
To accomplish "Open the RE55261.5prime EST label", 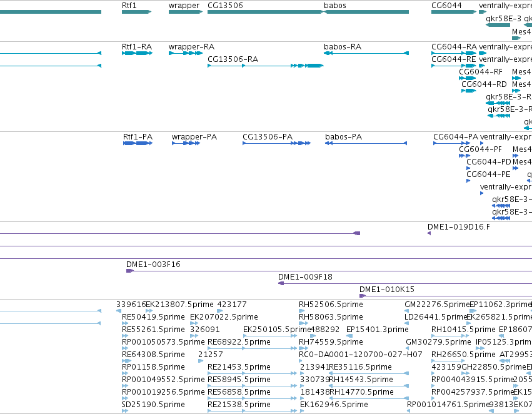I will point(153,330).
